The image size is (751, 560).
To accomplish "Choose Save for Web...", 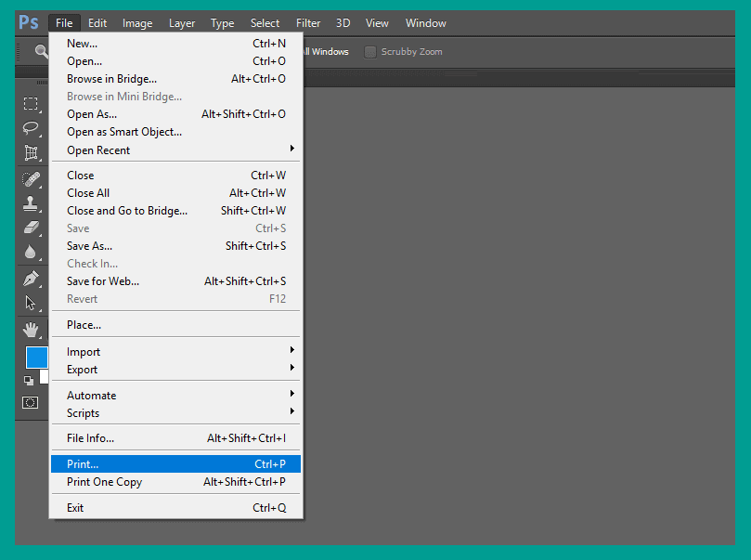I will [x=175, y=281].
